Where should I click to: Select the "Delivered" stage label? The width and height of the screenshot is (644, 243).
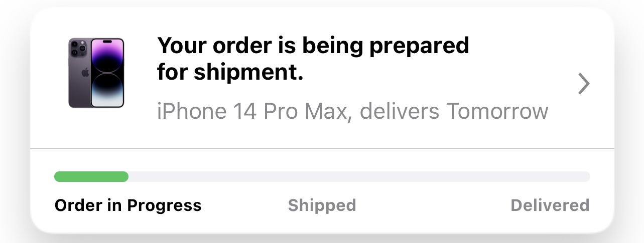point(550,205)
